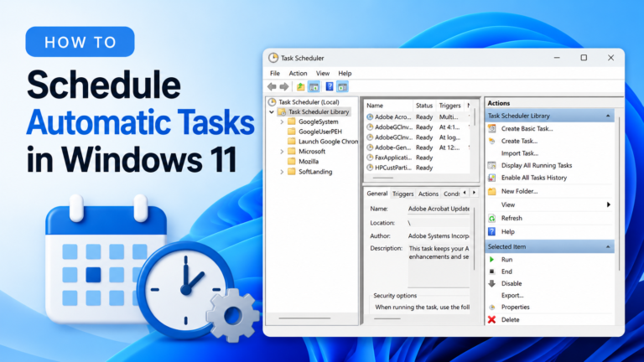Sort tasks by the Status column header
644x362 pixels.
[x=424, y=106]
